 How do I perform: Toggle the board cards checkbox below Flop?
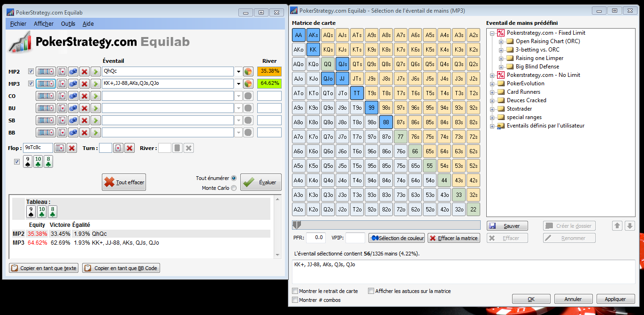(17, 162)
